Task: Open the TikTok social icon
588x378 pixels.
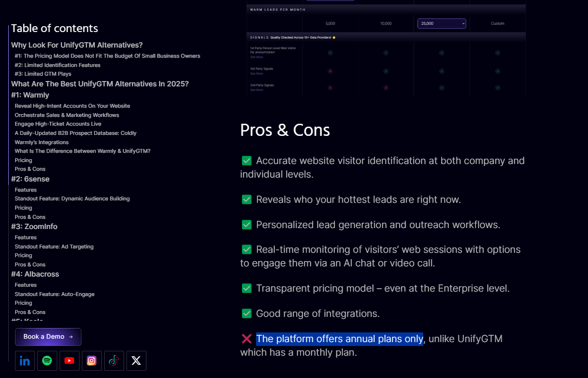Action: (114, 361)
